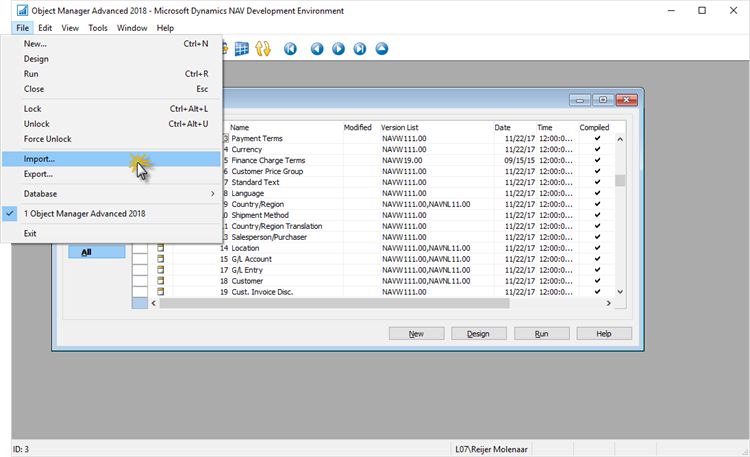
Task: Go to the next record arrow
Action: click(x=338, y=49)
